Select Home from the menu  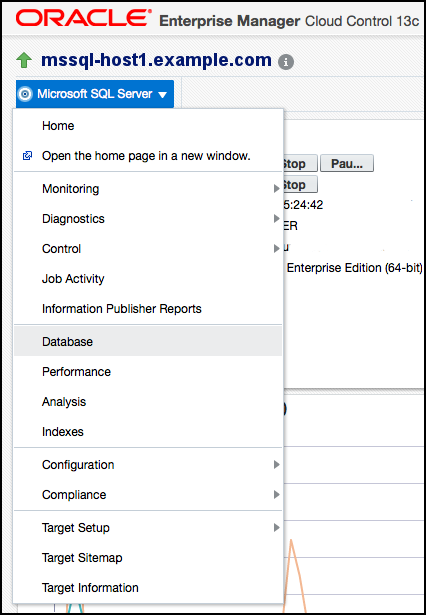coord(148,126)
